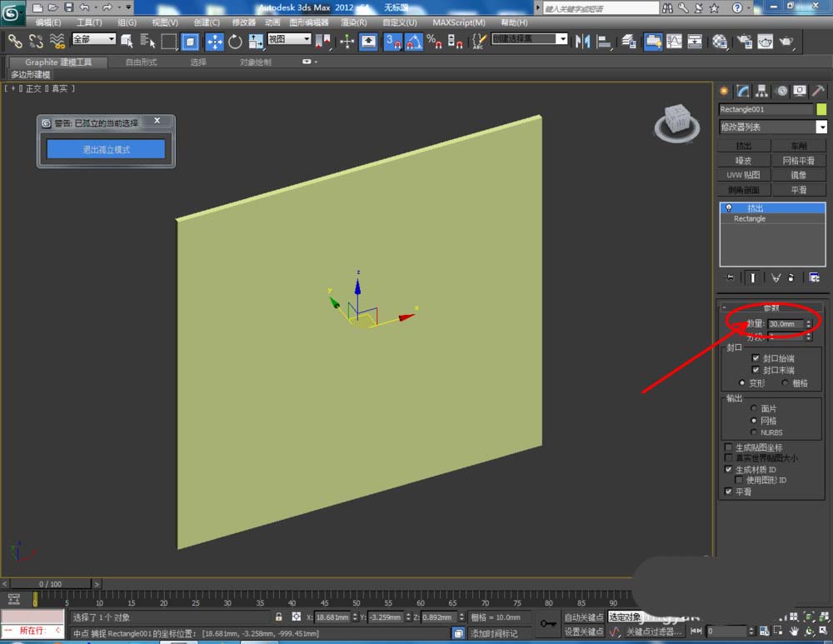Screen dimensions: 833x644
Task: Toggle the Window/Crossing selection icon
Action: [x=190, y=41]
